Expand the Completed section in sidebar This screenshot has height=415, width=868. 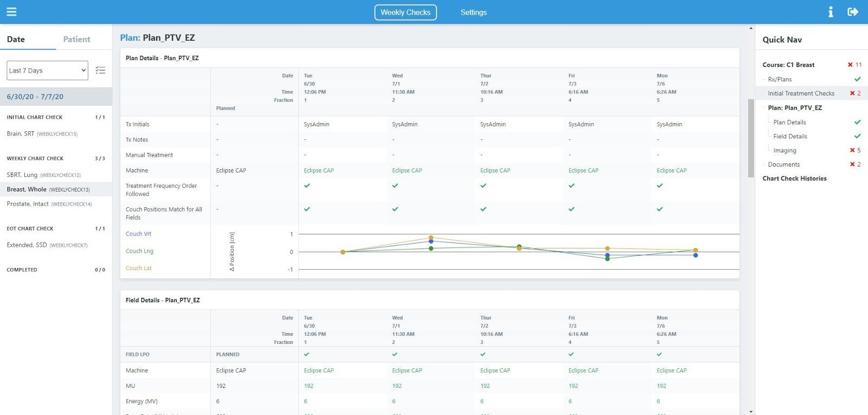[56, 270]
